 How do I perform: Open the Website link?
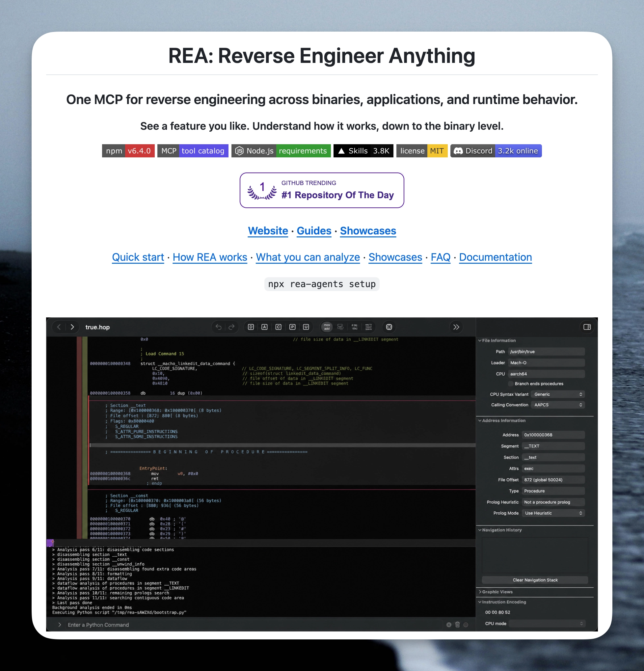coord(268,231)
